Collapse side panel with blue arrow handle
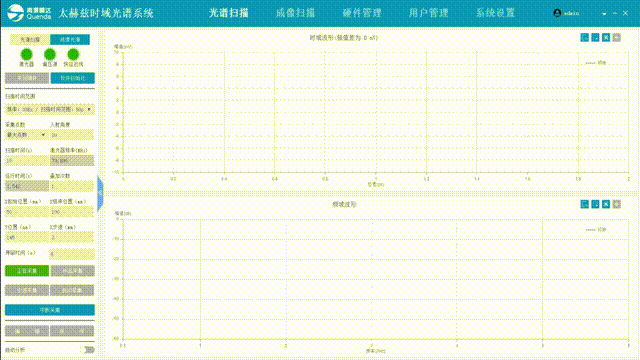Viewport: 640px width, 360px height. click(100, 193)
